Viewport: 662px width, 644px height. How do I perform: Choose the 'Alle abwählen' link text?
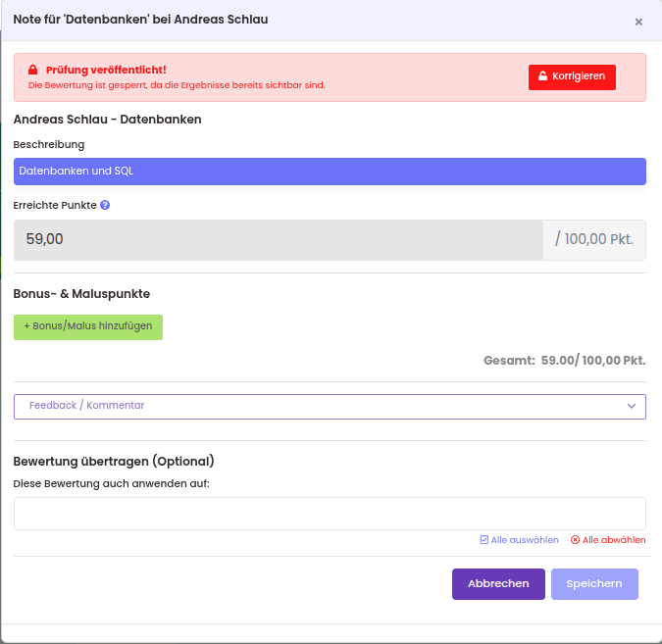click(x=614, y=540)
